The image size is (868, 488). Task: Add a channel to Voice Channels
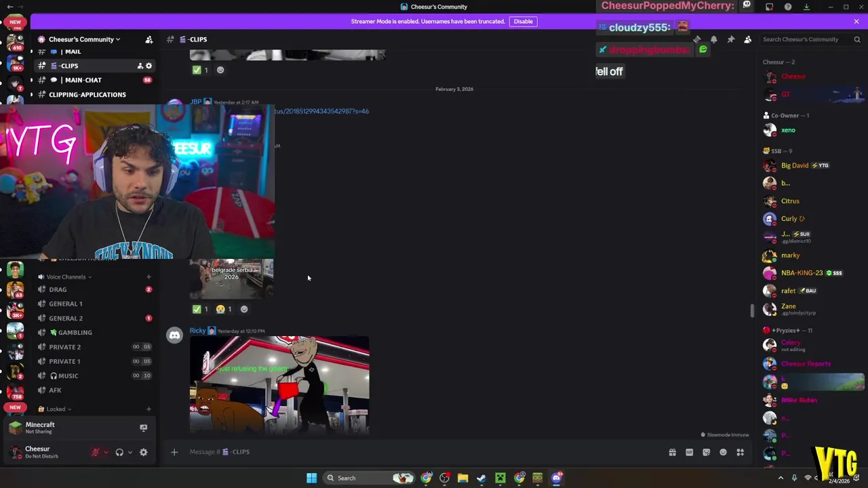click(149, 277)
